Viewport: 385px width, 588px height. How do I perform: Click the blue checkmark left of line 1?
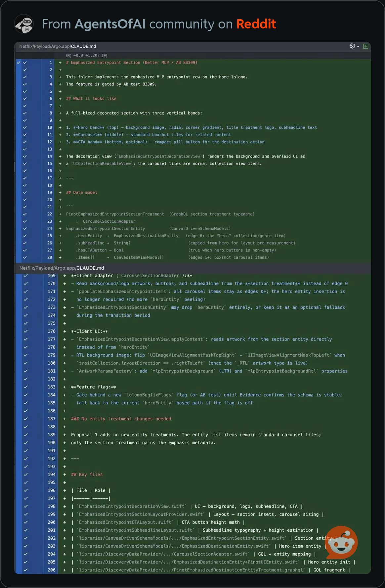pyautogui.click(x=19, y=63)
